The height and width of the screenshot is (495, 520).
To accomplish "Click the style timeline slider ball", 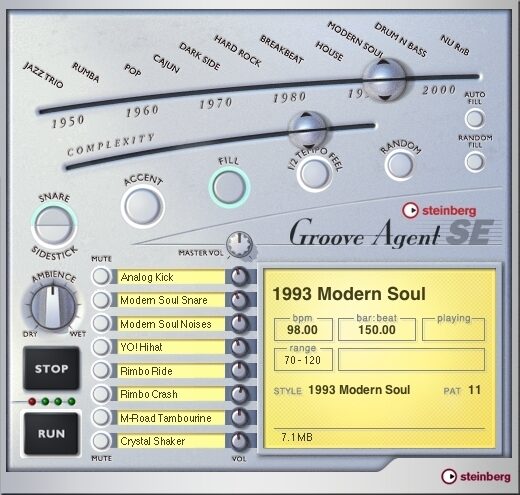I will tap(384, 80).
